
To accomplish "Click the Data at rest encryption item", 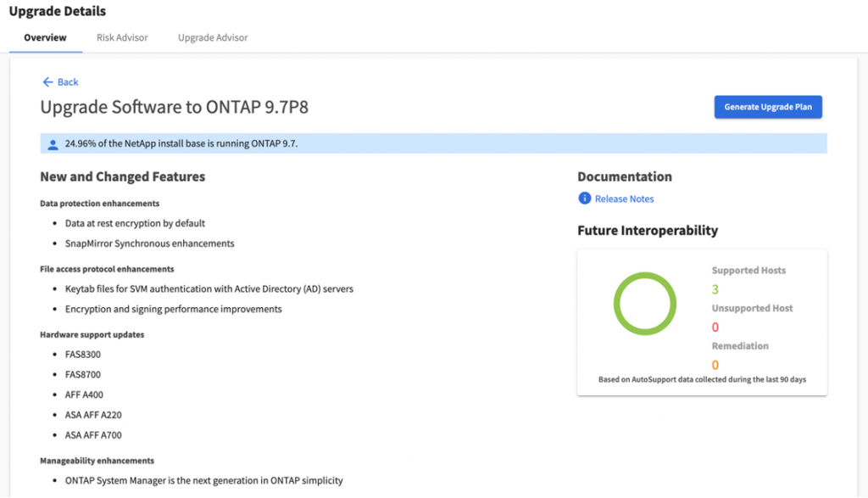I will tap(135, 223).
